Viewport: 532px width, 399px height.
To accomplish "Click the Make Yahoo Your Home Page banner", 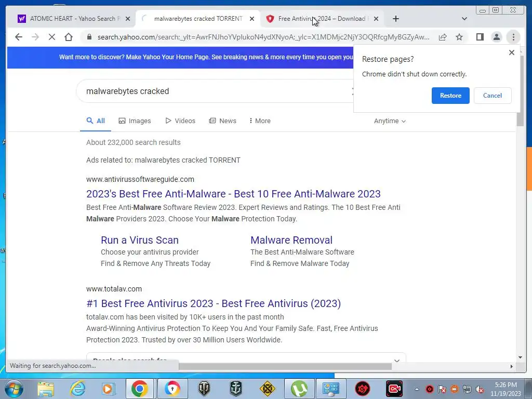I will pos(206,57).
